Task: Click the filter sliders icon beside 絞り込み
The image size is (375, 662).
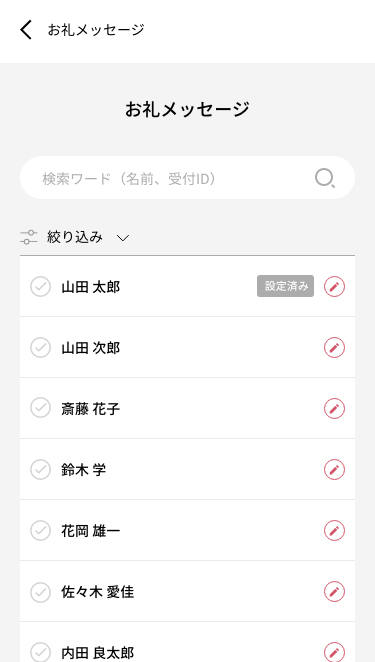Action: (x=29, y=237)
